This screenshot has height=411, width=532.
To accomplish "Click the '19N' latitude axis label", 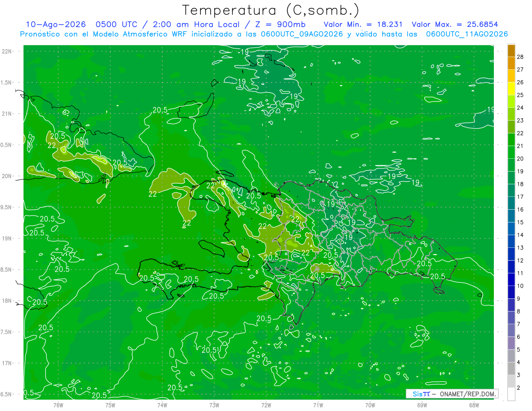I will coord(6,239).
